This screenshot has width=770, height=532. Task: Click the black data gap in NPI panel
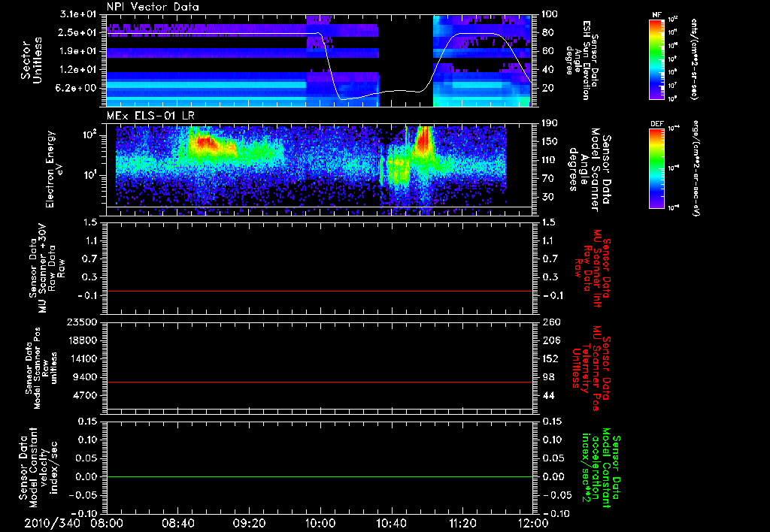(405, 53)
